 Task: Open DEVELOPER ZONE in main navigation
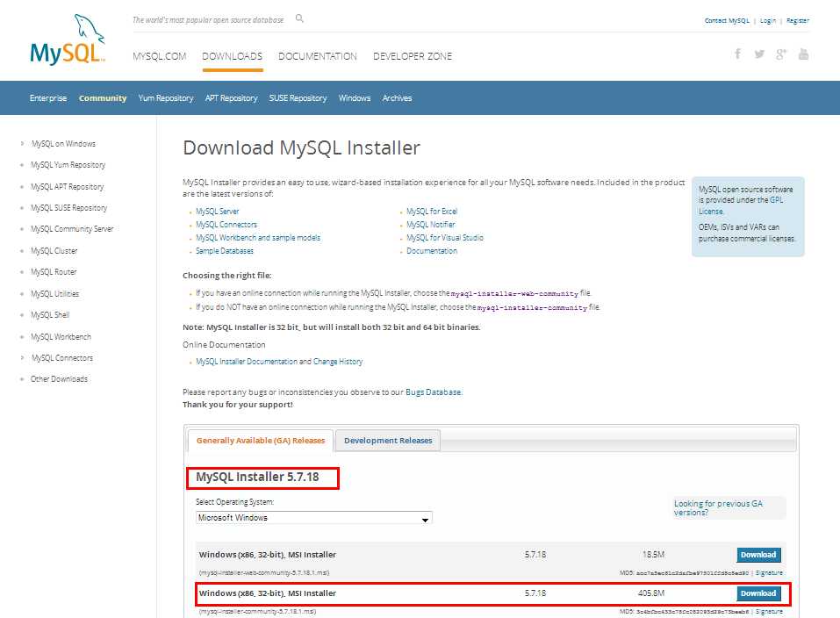click(413, 56)
